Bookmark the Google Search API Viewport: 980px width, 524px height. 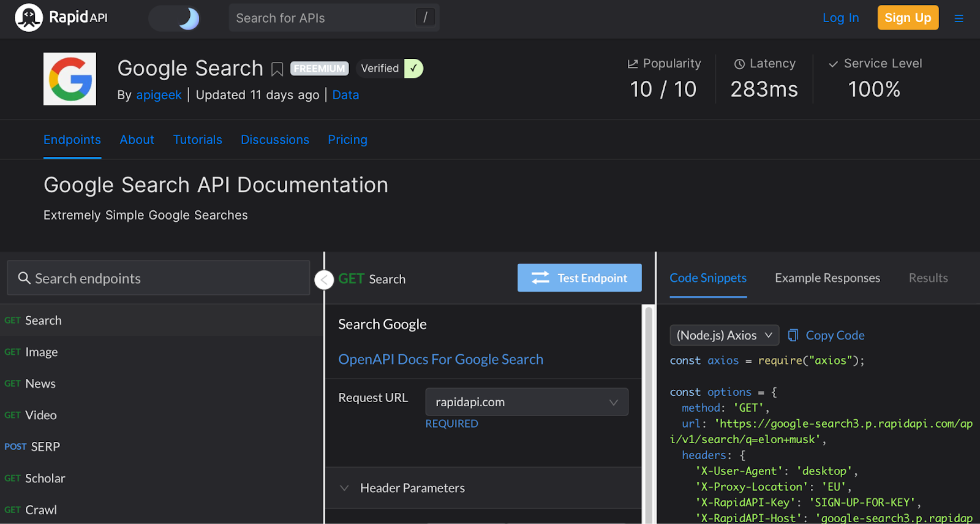click(x=277, y=69)
